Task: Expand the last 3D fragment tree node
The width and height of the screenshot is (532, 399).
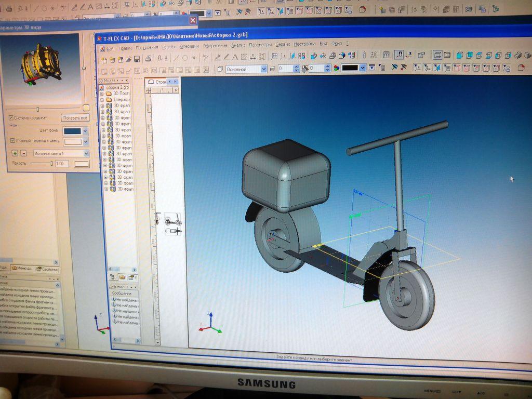Action: pos(106,189)
